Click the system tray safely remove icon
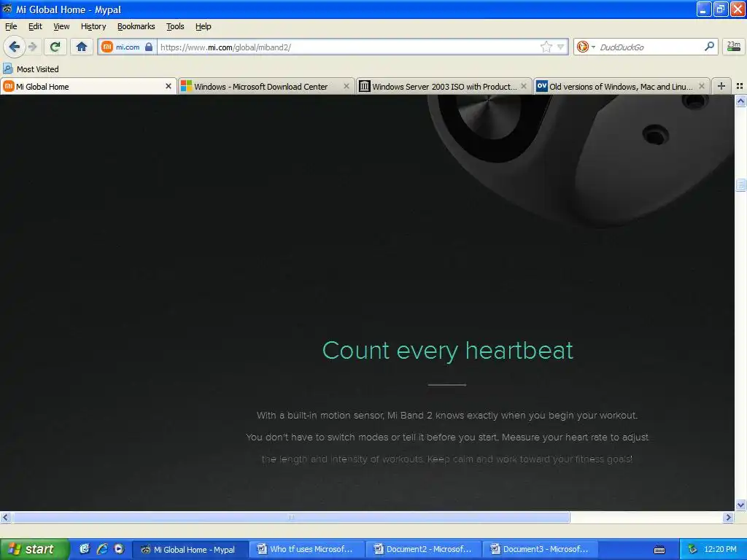Screen dimensions: 747x560 (x=692, y=549)
